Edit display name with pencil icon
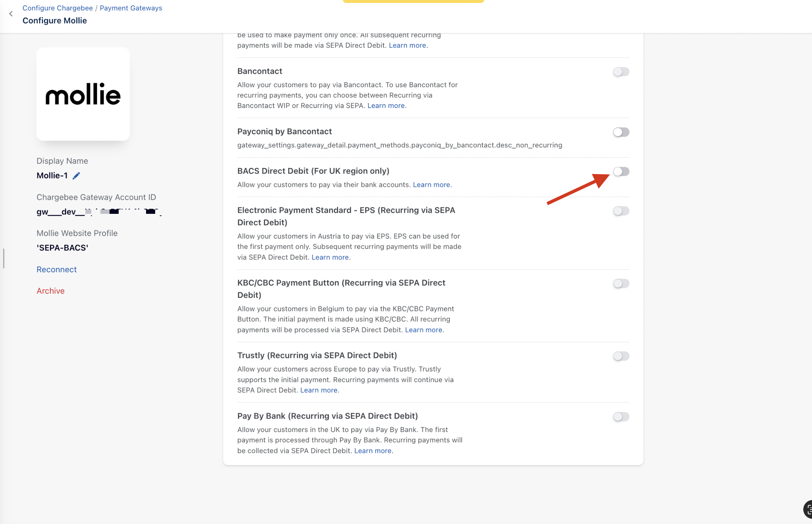 [76, 176]
